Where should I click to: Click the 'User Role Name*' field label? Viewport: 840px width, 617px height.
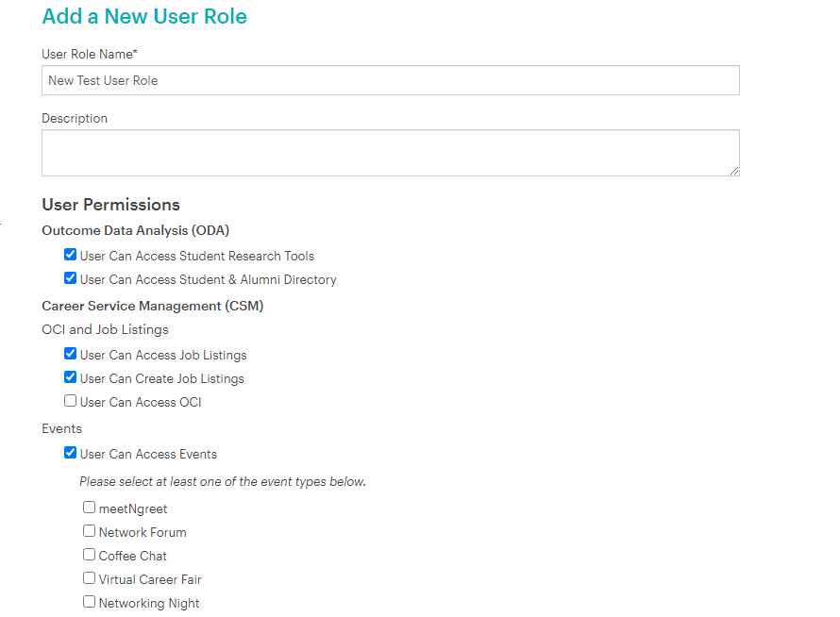(x=90, y=54)
